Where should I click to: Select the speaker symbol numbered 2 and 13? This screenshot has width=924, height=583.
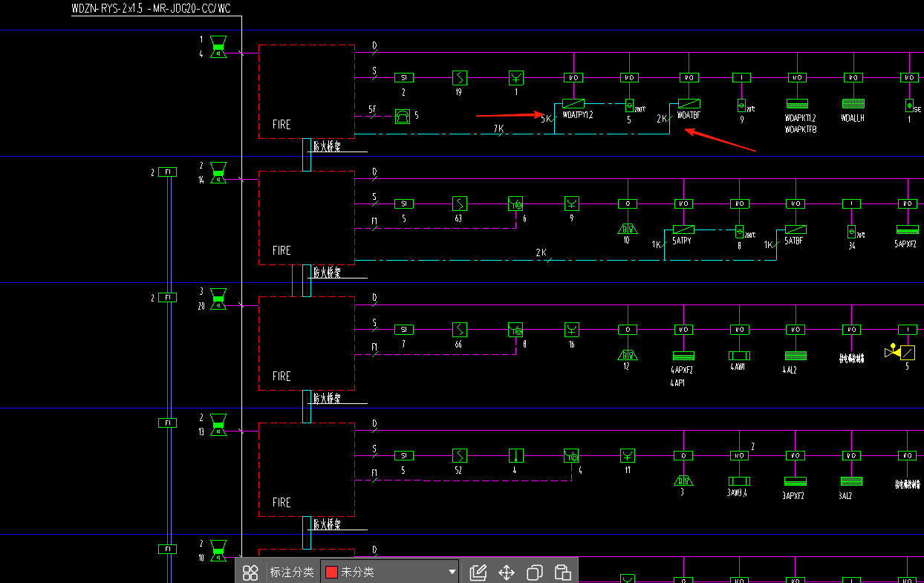pyautogui.click(x=218, y=425)
